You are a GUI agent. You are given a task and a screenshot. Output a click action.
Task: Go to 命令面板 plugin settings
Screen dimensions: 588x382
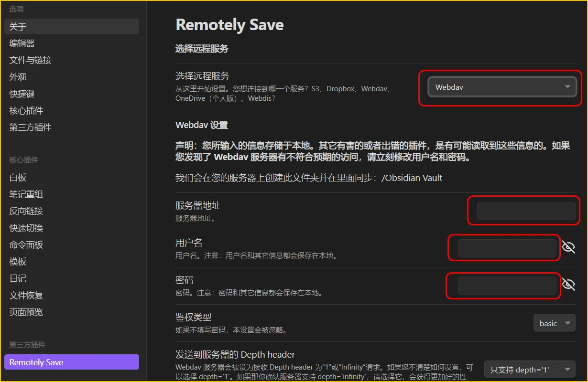point(72,245)
